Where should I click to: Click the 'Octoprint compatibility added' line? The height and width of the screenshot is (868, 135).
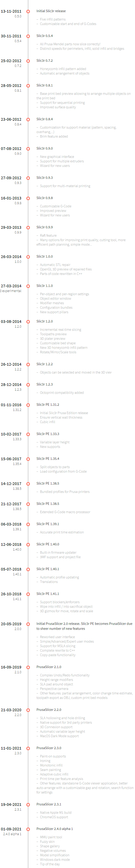tap(62, 393)
